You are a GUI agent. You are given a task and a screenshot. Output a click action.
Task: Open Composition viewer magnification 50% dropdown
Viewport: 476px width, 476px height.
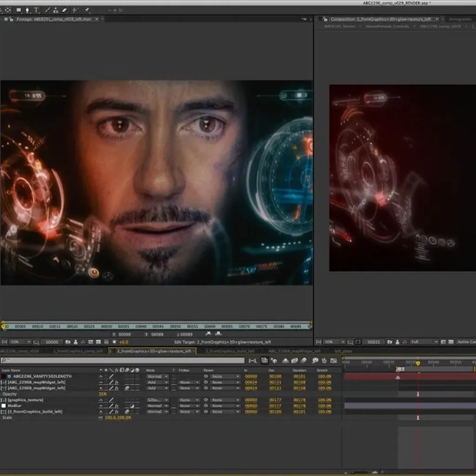pos(334,342)
